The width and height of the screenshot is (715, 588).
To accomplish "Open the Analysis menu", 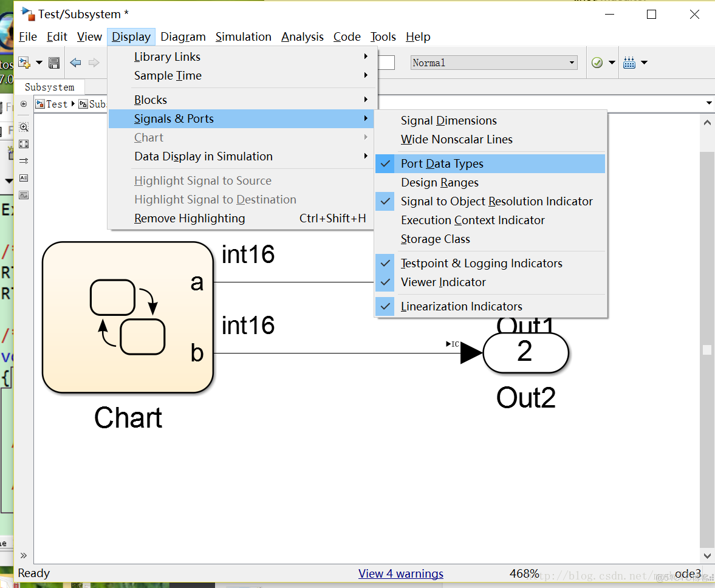I will (x=303, y=37).
